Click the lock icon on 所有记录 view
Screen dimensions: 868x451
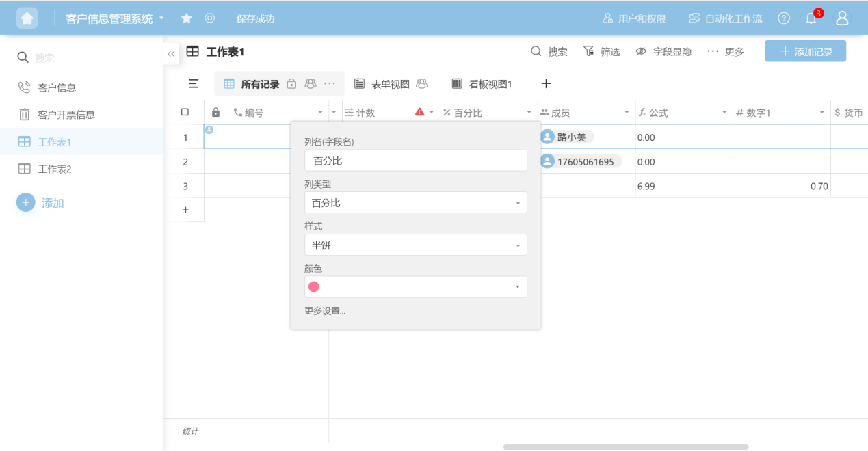click(291, 84)
